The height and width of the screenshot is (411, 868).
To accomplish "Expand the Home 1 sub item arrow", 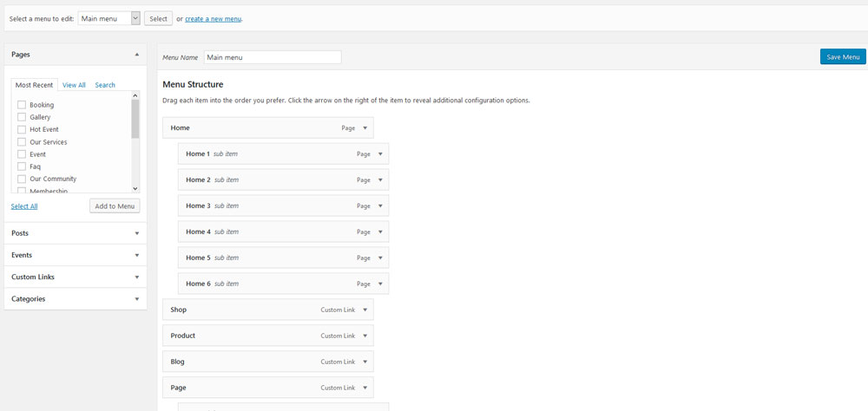I will pos(380,154).
